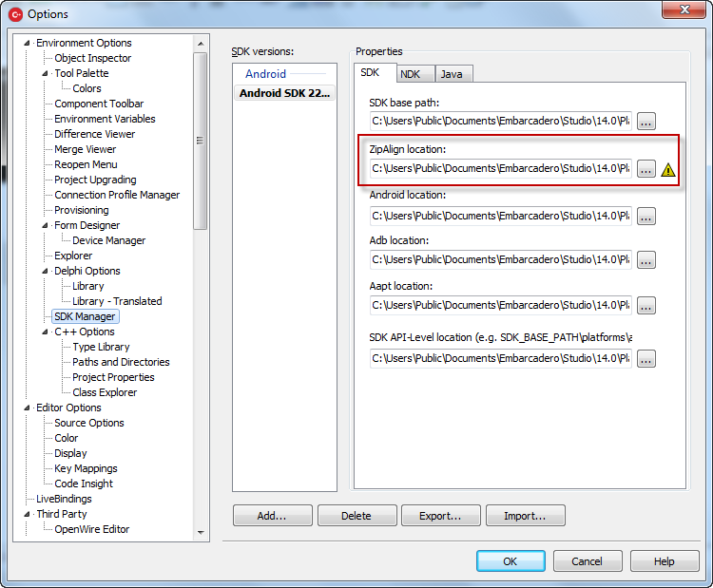The width and height of the screenshot is (713, 588).
Task: Click the options tree scrollbar thumb
Action: pyautogui.click(x=200, y=141)
